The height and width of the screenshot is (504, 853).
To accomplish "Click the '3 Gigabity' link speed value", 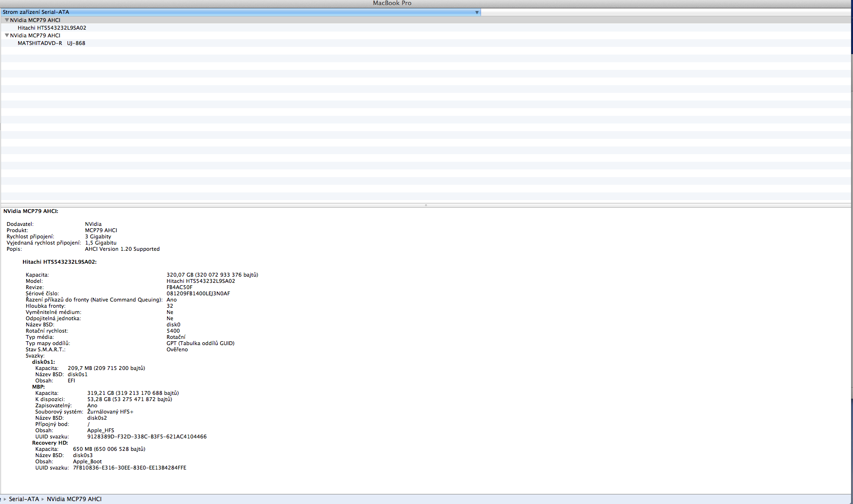I will point(98,236).
